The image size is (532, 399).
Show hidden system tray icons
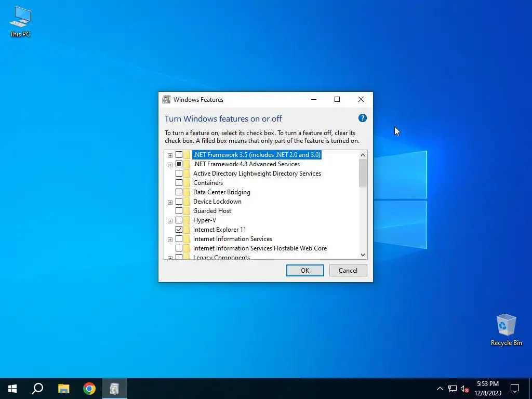[x=440, y=389]
